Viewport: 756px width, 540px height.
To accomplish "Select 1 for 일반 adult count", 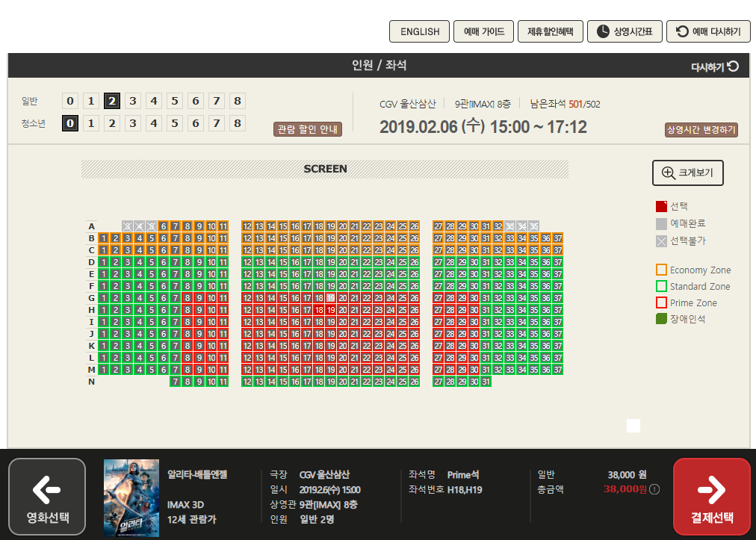I will (x=91, y=101).
